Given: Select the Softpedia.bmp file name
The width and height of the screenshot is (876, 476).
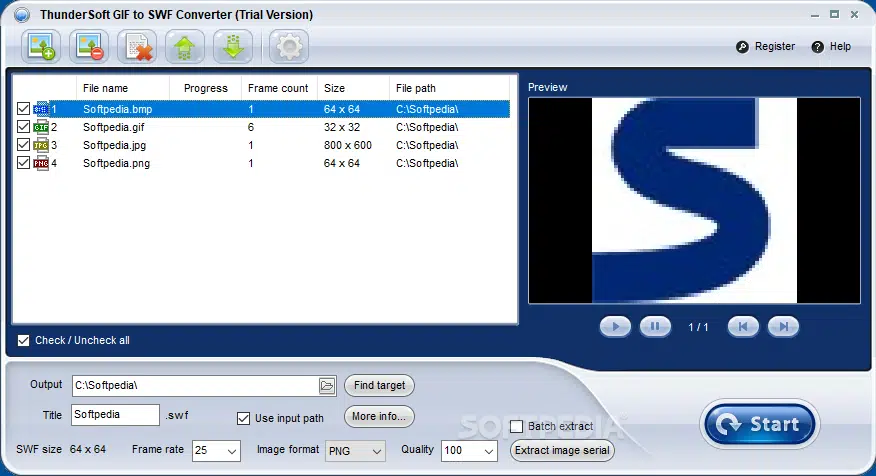Looking at the screenshot, I should [117, 109].
